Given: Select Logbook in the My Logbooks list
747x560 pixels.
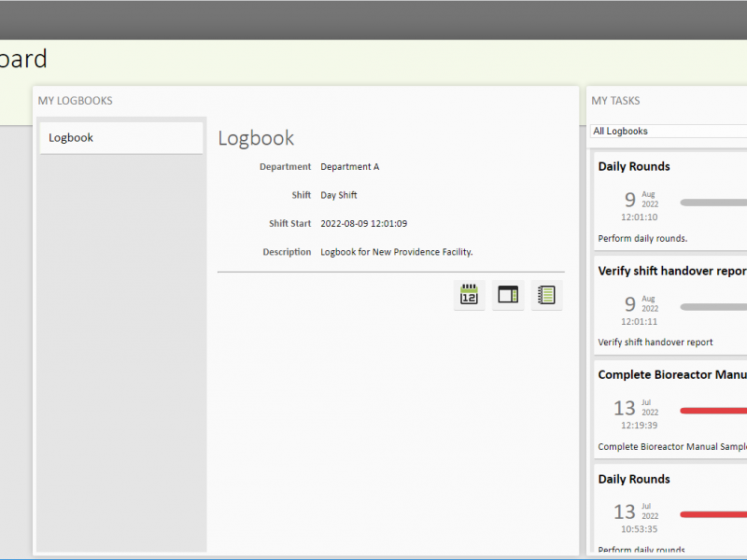Looking at the screenshot, I should [x=120, y=138].
